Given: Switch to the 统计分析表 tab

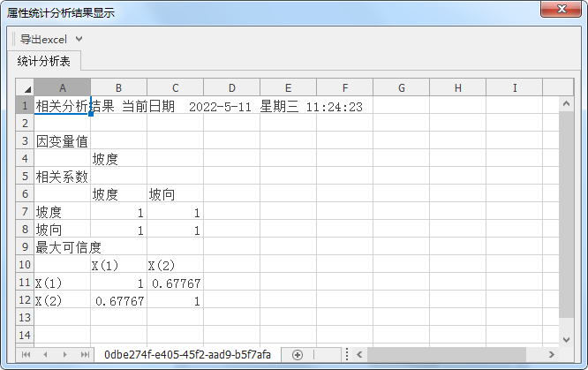Looking at the screenshot, I should click(x=44, y=61).
